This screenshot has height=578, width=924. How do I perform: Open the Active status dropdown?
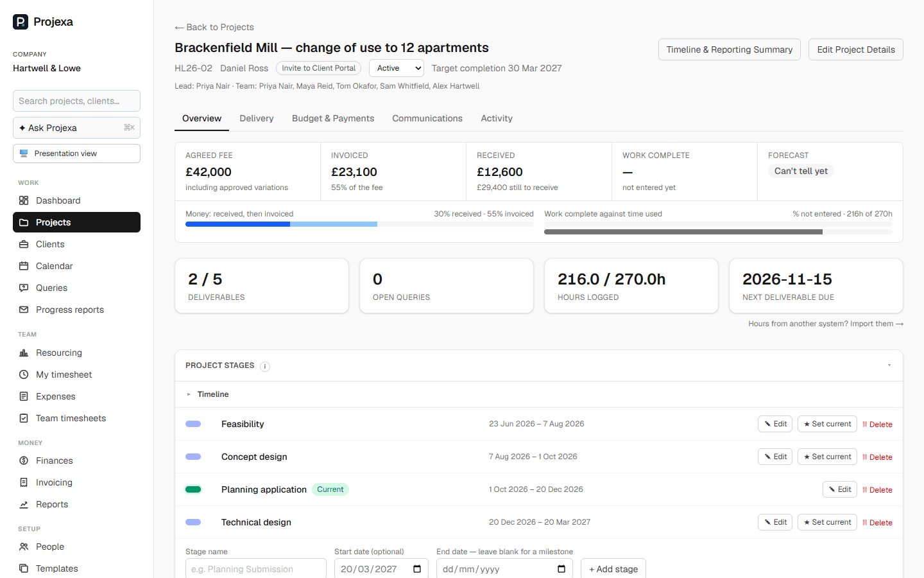click(x=397, y=68)
